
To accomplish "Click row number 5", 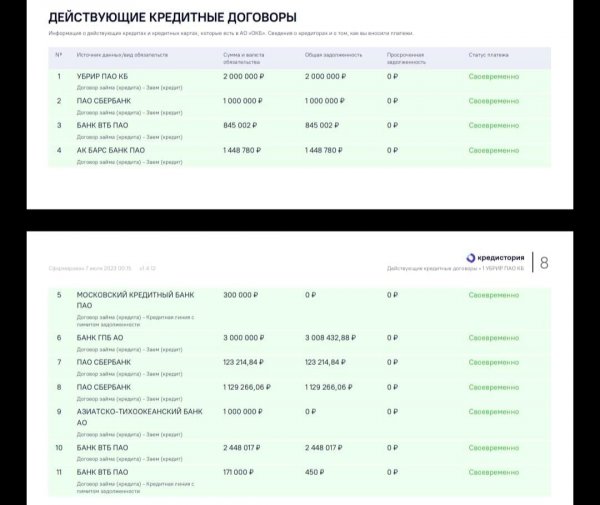I will pyautogui.click(x=59, y=295).
